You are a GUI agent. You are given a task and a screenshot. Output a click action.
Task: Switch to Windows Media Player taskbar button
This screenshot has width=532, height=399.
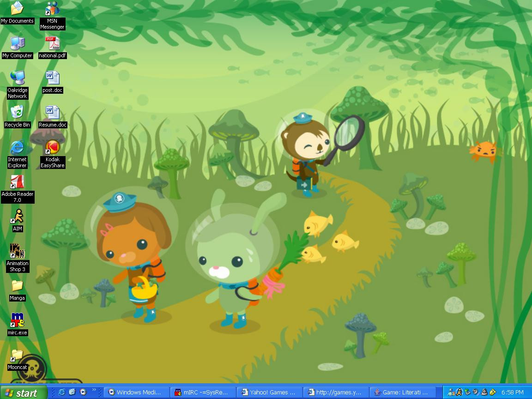coord(136,392)
